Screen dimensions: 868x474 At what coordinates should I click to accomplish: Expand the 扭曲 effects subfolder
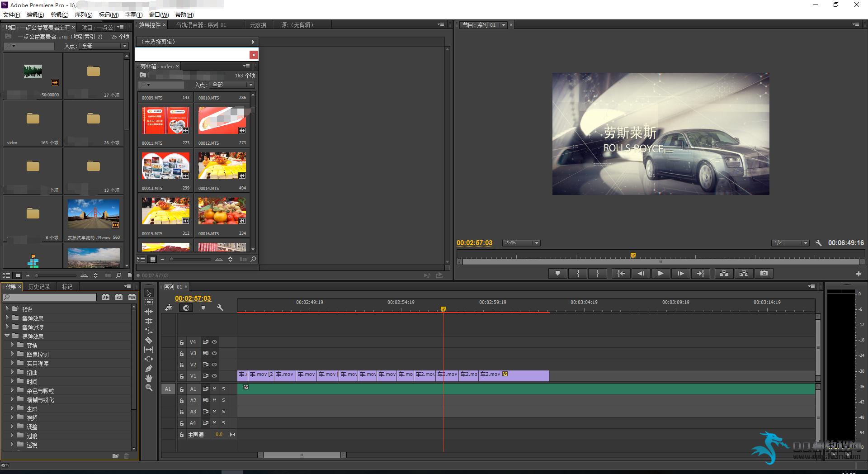click(12, 372)
